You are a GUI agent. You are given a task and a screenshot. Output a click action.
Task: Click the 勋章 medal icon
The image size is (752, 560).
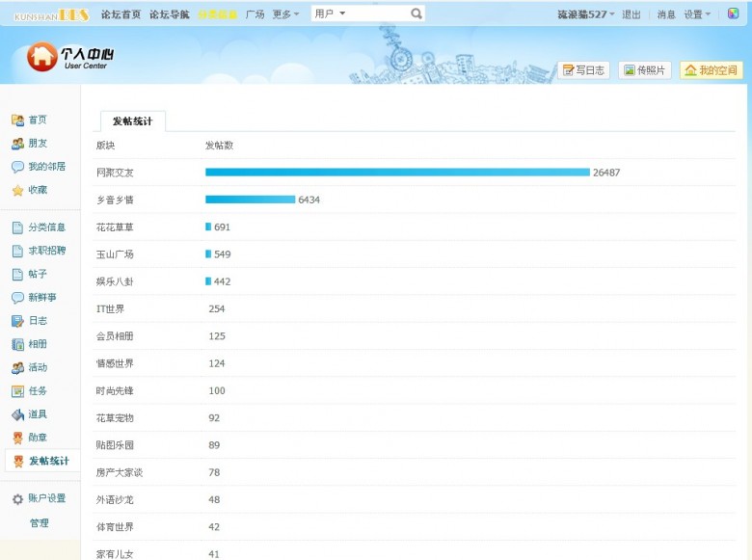pos(17,438)
